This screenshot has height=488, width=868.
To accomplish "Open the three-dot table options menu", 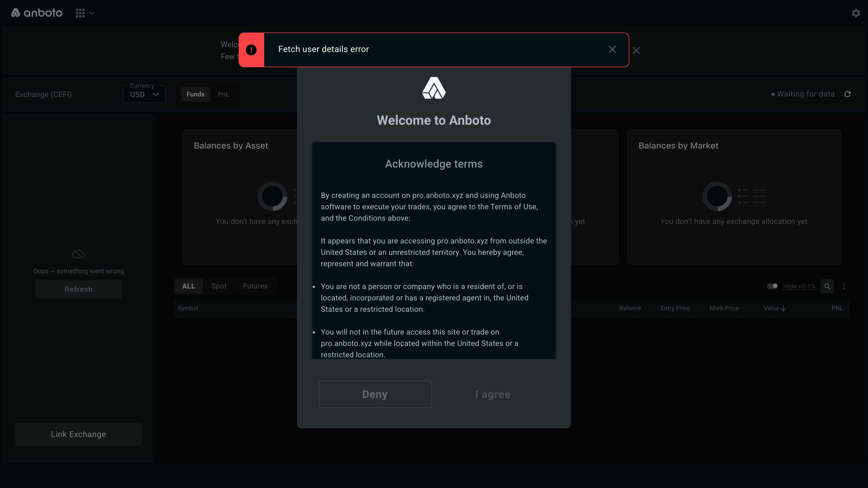I will coord(844,286).
